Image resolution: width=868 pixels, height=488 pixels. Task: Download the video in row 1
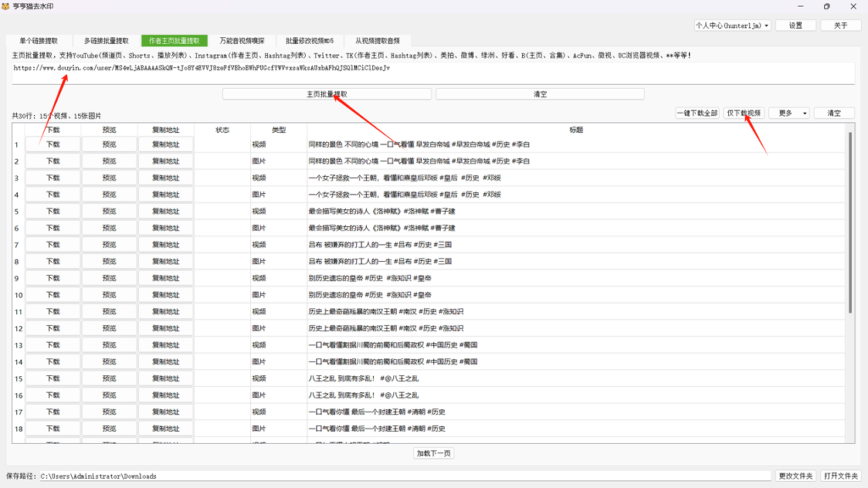pos(53,144)
